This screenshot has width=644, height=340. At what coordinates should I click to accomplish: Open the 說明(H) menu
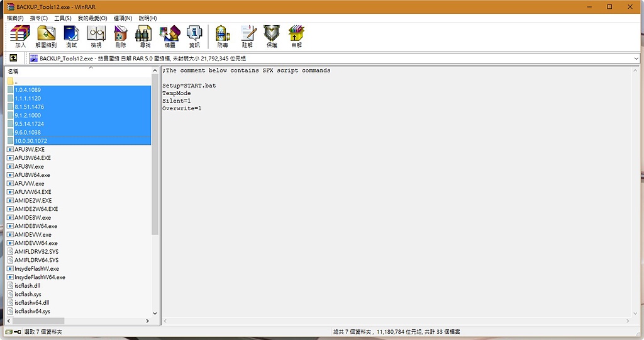tap(147, 18)
